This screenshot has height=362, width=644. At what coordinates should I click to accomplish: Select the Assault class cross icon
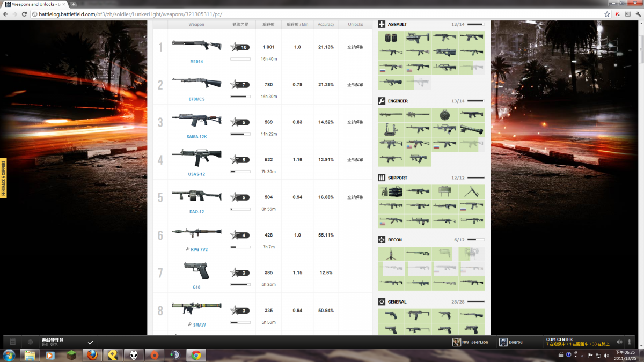coord(382,24)
